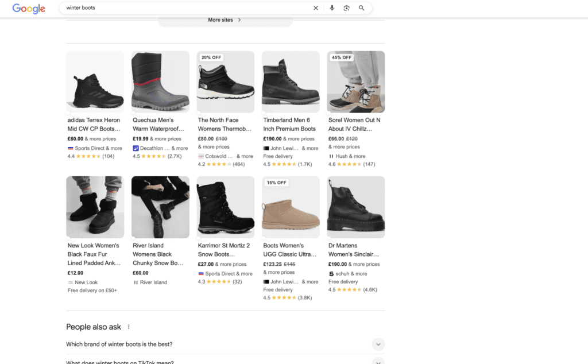588x364 pixels.
Task: Clear the search query with the X icon
Action: click(x=316, y=8)
